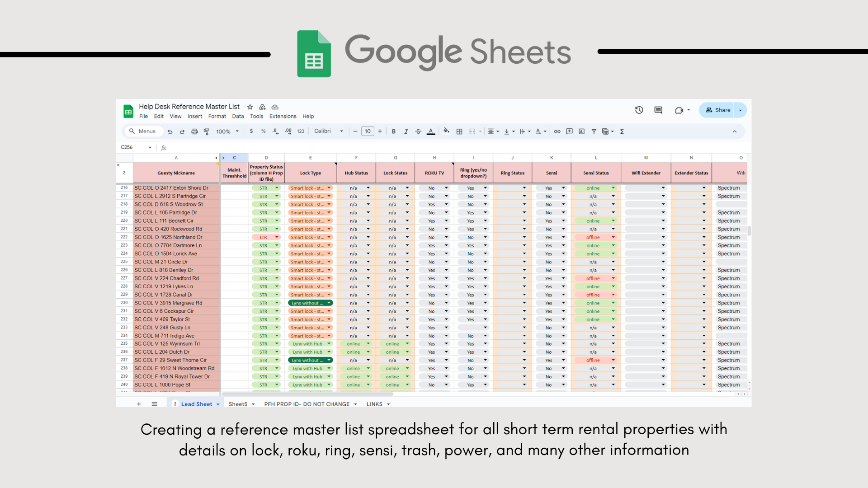
Task: Open the comments panel icon
Action: tap(658, 110)
